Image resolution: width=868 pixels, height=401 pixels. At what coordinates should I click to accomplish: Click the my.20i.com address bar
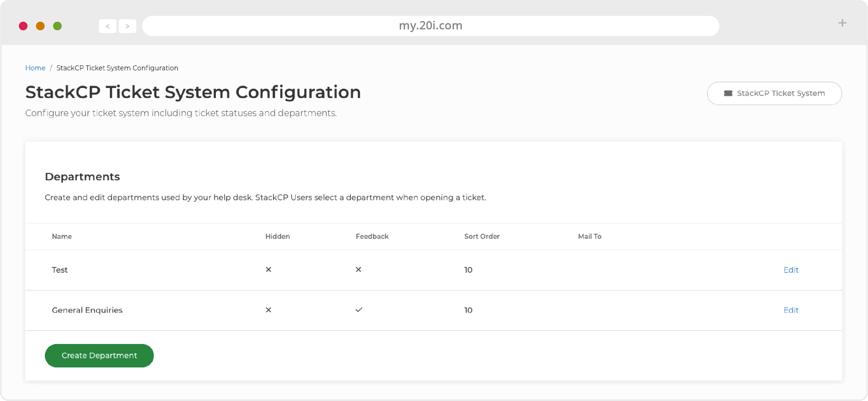tap(430, 26)
